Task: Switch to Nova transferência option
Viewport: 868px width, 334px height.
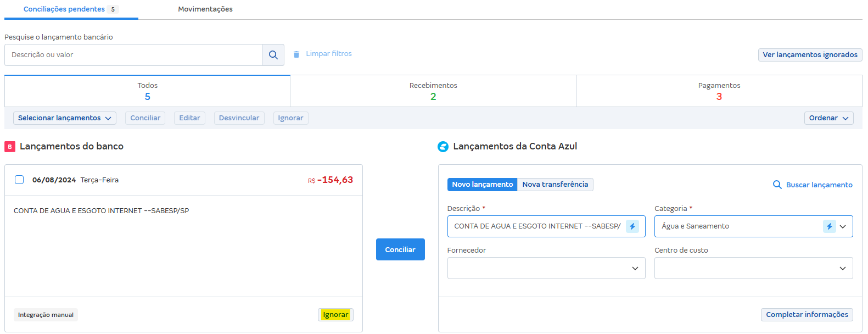Action: click(555, 185)
